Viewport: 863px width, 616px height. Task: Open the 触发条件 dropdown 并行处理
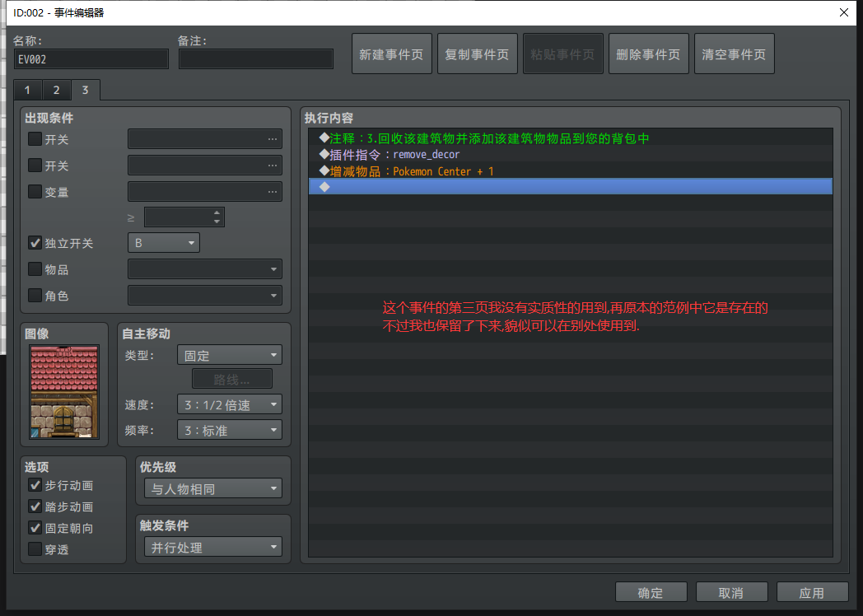tap(213, 547)
